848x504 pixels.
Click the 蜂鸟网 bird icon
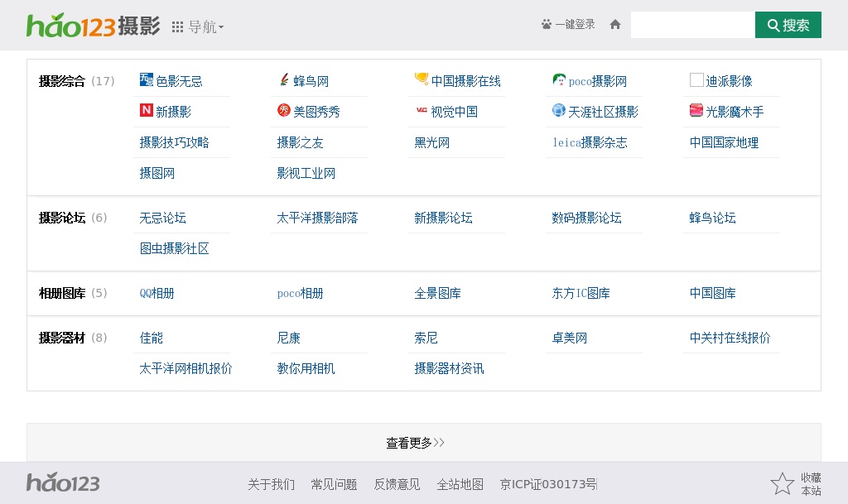coord(284,80)
